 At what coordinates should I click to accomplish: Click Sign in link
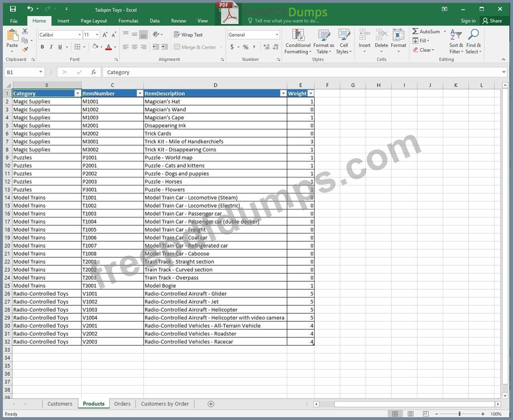468,21
